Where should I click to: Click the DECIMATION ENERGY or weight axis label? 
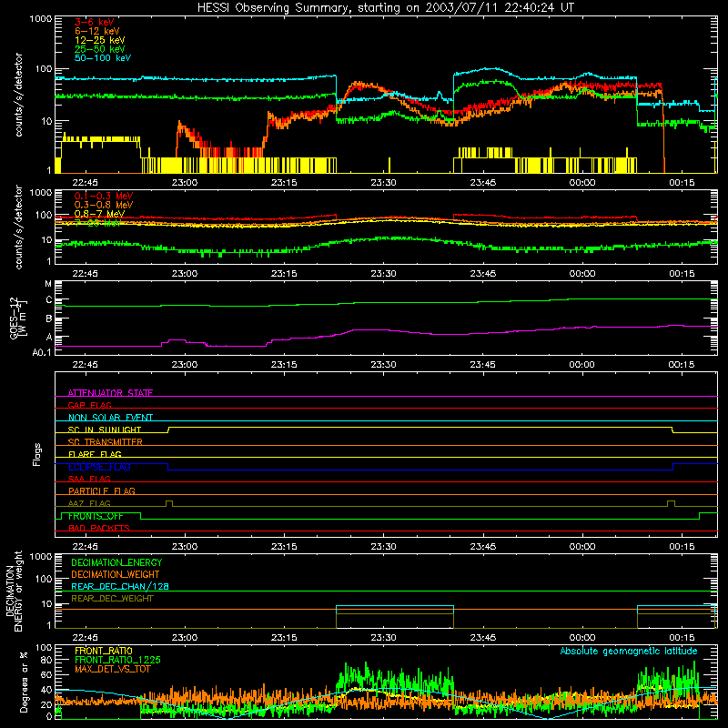click(x=15, y=591)
